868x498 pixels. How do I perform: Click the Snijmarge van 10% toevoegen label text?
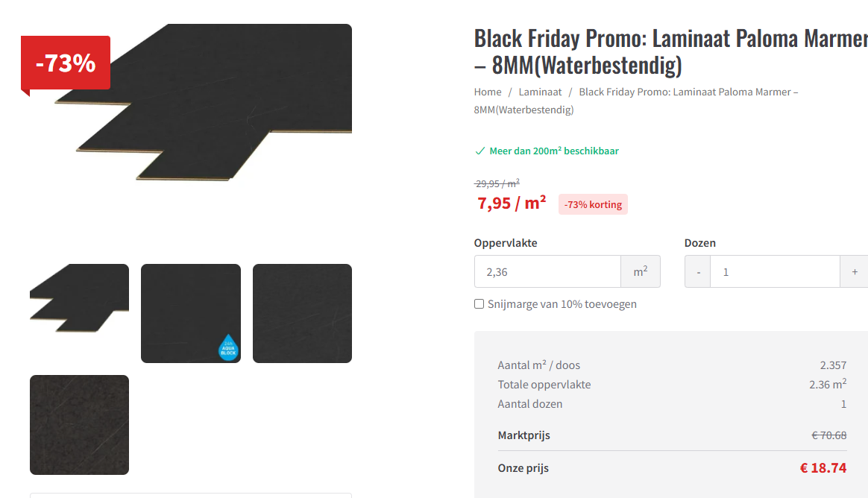[x=562, y=304]
